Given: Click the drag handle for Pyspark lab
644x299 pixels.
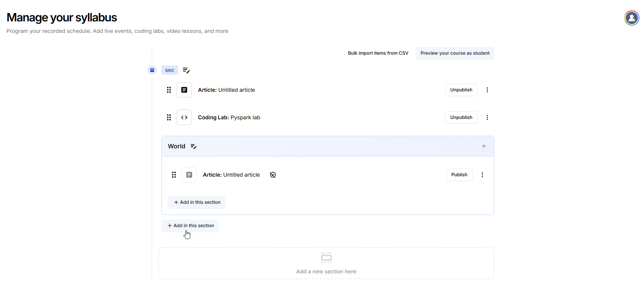Looking at the screenshot, I should 169,117.
